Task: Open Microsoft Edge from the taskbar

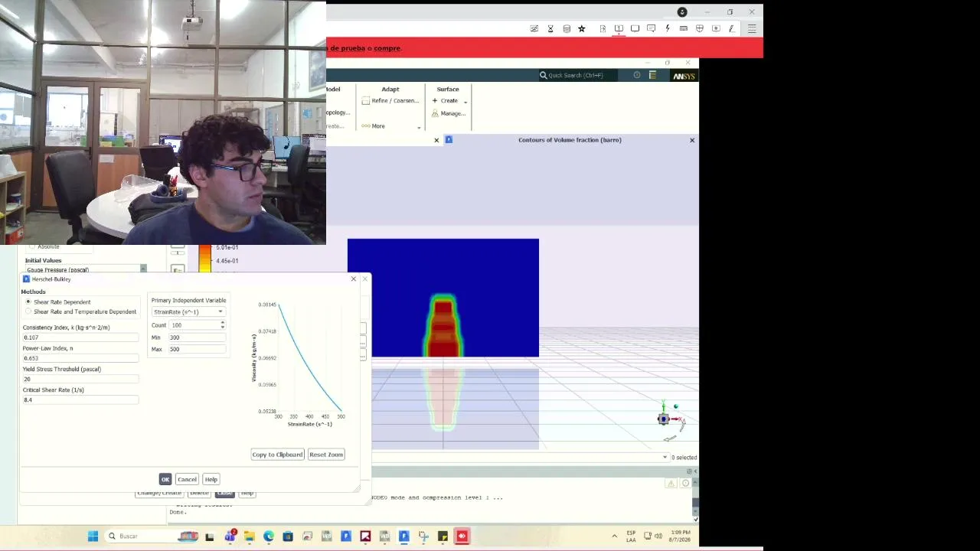Action: tap(269, 536)
